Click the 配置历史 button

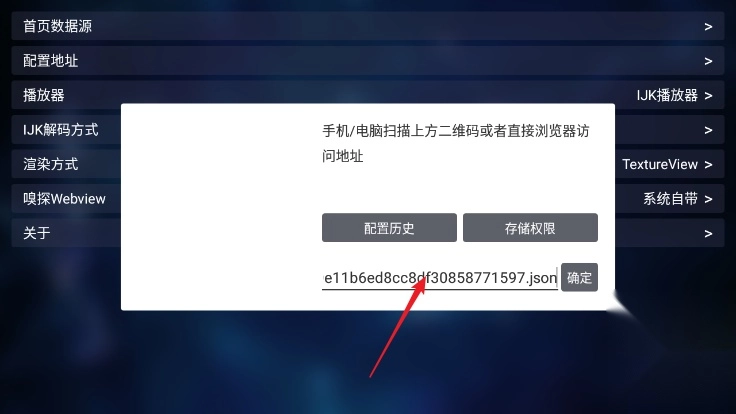pos(389,228)
